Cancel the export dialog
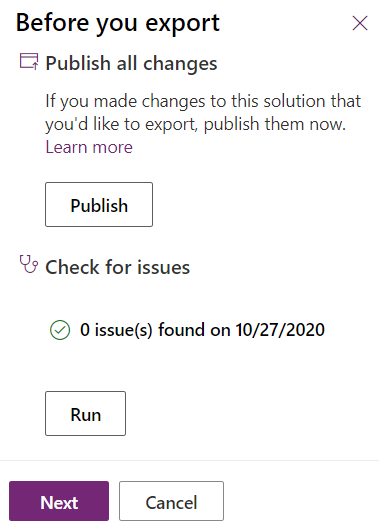This screenshot has height=528, width=379. click(x=171, y=501)
